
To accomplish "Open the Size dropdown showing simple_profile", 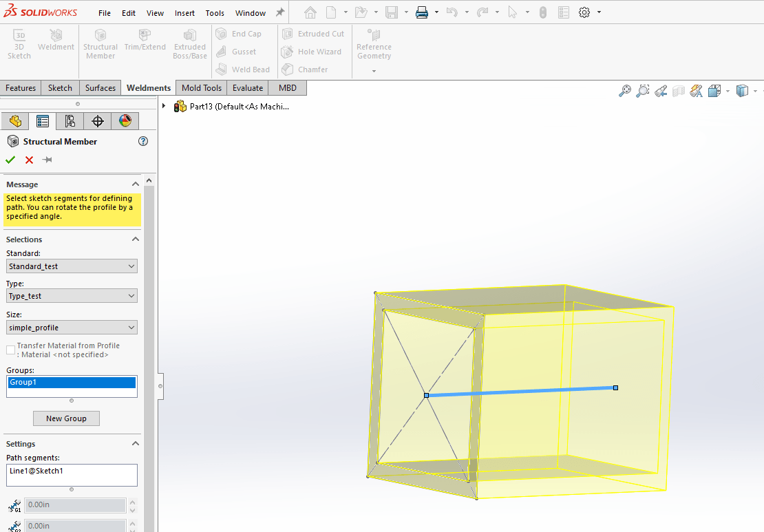I will [72, 327].
